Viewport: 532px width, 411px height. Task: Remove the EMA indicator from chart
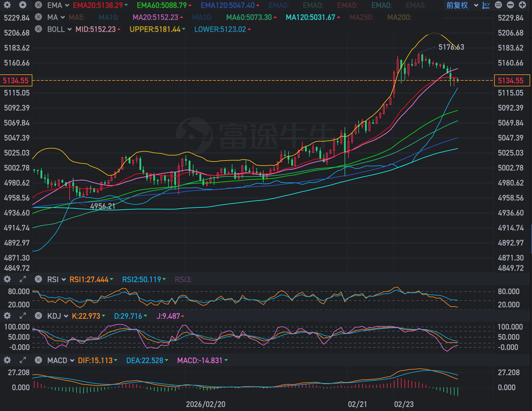(38, 5)
